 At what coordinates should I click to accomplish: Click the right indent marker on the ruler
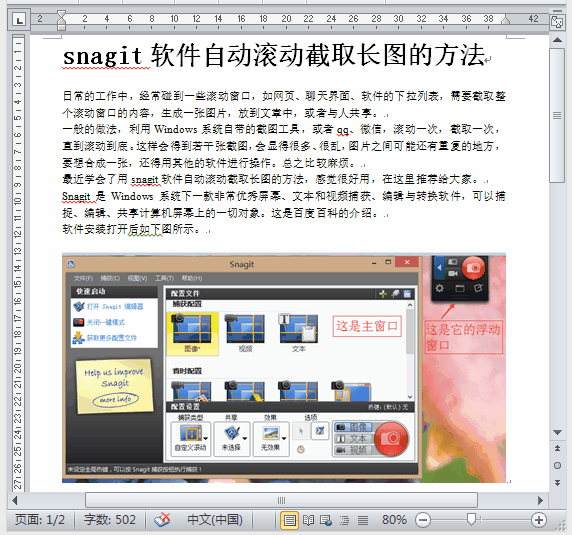[506, 20]
